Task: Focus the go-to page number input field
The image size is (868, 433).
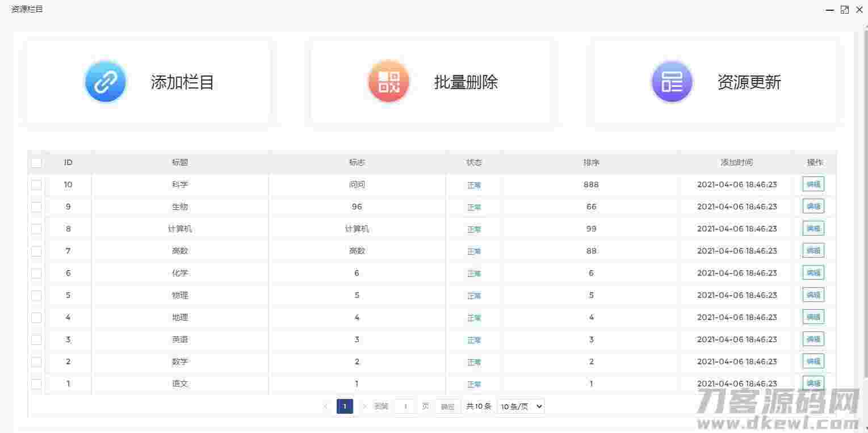Action: (405, 406)
